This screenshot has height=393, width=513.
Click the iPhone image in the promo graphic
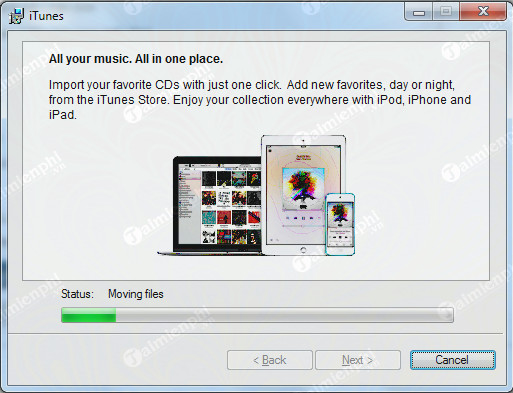click(340, 224)
